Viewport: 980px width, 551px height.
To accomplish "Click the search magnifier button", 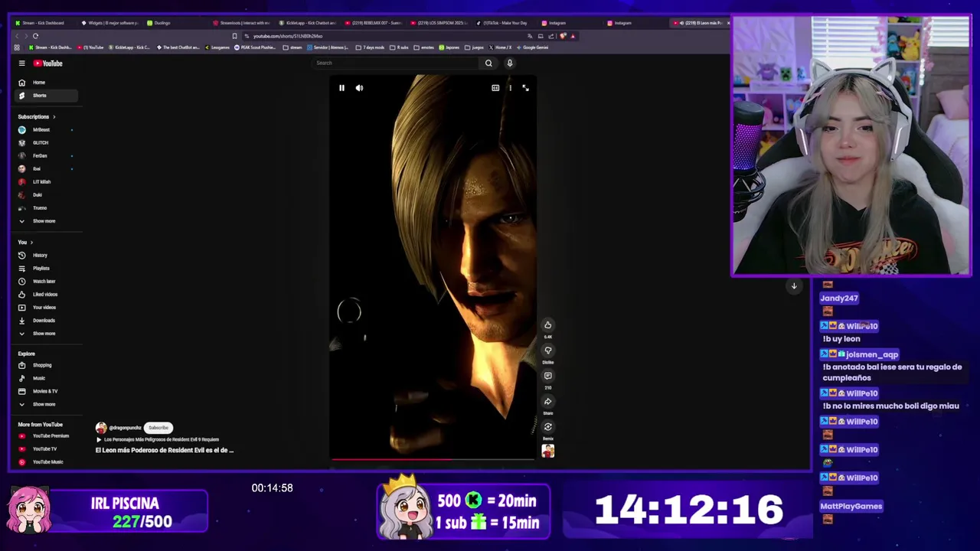I will (488, 63).
